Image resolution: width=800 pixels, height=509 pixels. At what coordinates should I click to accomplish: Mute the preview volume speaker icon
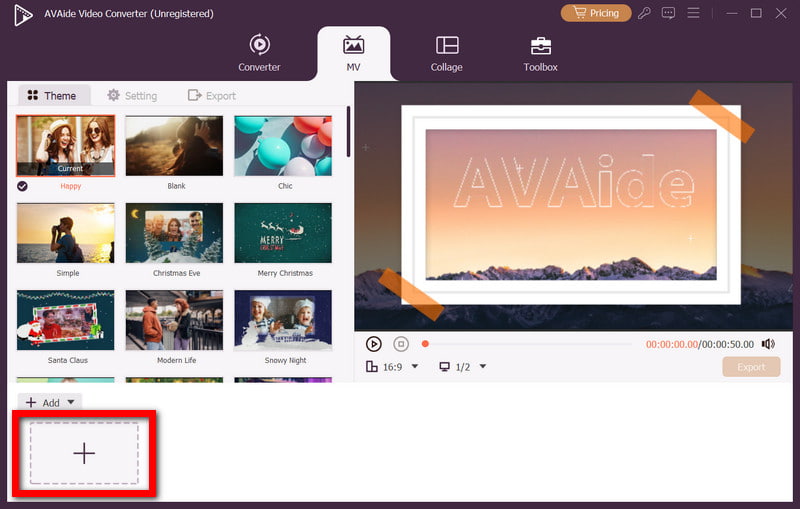768,344
